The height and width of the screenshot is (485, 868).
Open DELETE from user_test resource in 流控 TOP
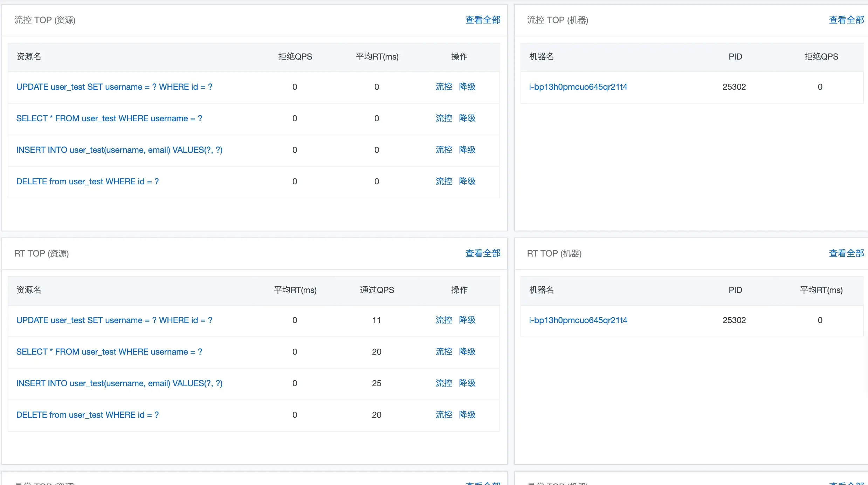(87, 182)
